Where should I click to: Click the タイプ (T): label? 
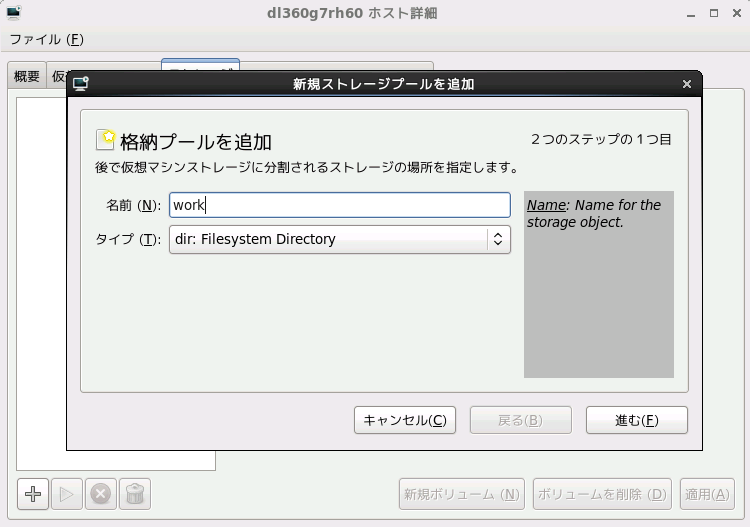128,239
